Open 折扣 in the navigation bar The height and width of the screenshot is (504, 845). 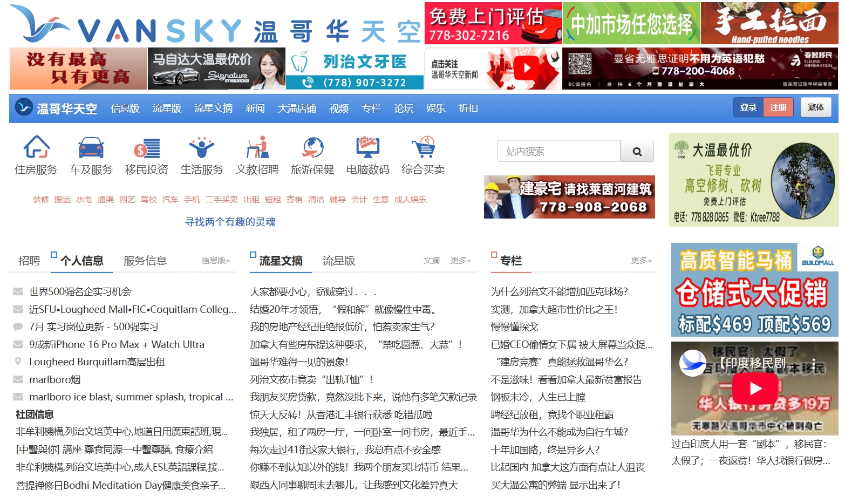pyautogui.click(x=468, y=108)
